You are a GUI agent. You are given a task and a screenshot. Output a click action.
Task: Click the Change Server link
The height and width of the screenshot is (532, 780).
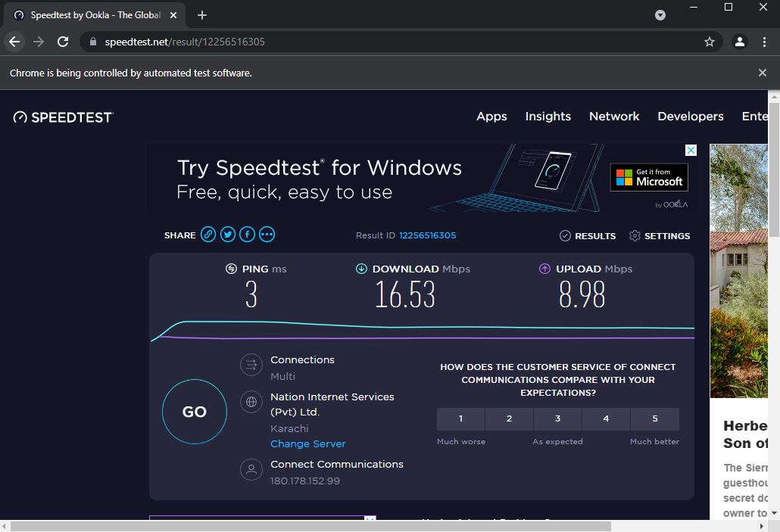point(308,444)
